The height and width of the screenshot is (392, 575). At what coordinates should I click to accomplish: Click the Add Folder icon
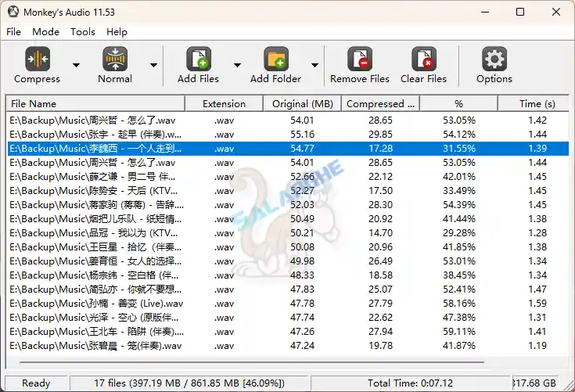275,59
